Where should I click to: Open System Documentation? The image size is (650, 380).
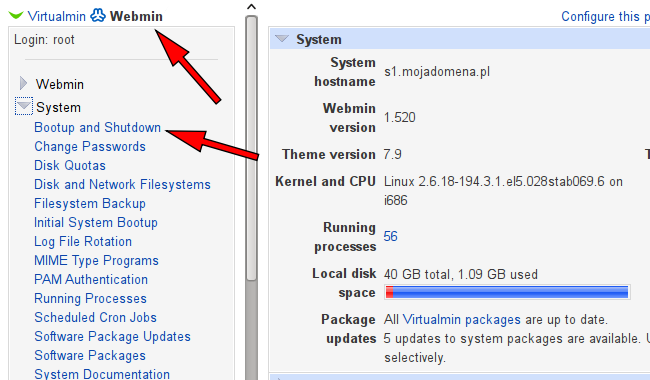tap(102, 374)
